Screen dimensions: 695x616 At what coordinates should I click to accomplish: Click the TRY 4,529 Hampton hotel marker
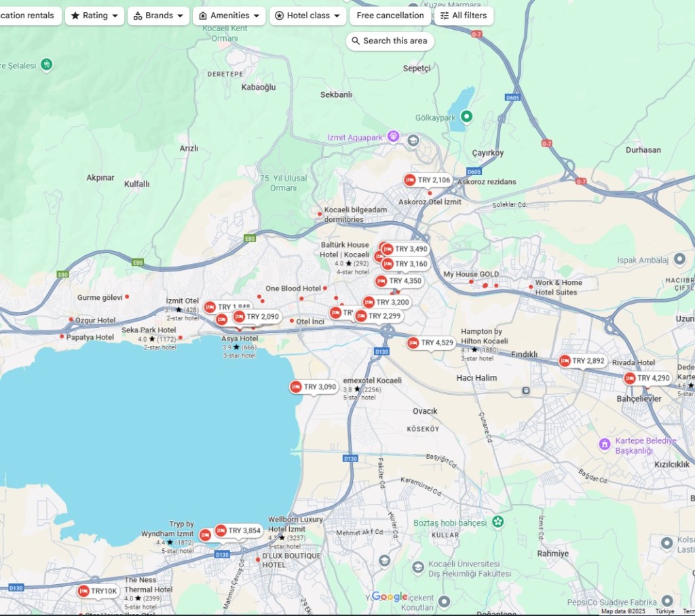point(431,343)
